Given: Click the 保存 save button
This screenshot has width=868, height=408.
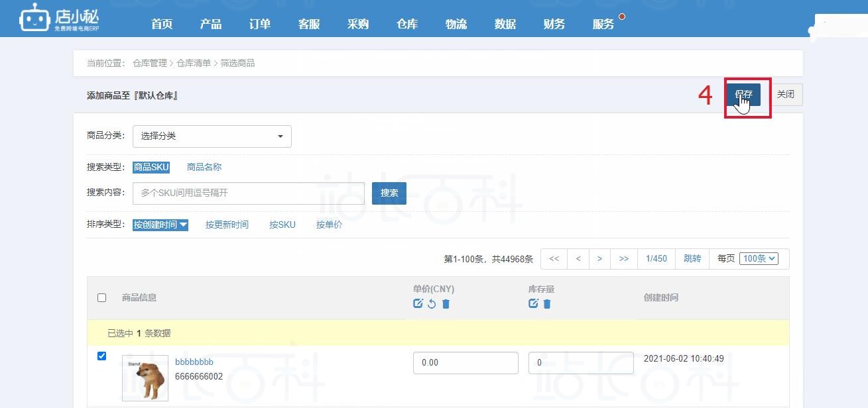Looking at the screenshot, I should coord(743,94).
